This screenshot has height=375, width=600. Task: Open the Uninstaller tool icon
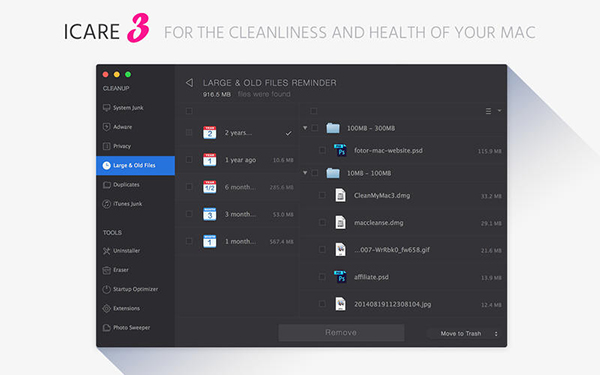coord(106,251)
